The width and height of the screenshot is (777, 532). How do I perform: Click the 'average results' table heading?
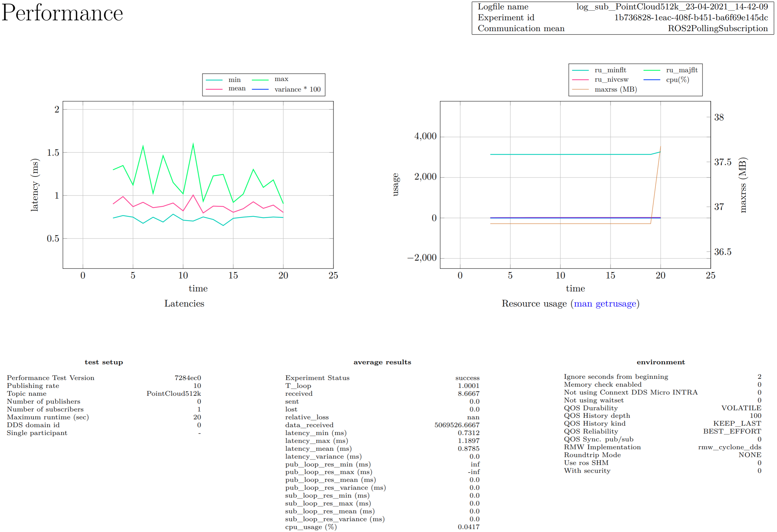pos(382,362)
